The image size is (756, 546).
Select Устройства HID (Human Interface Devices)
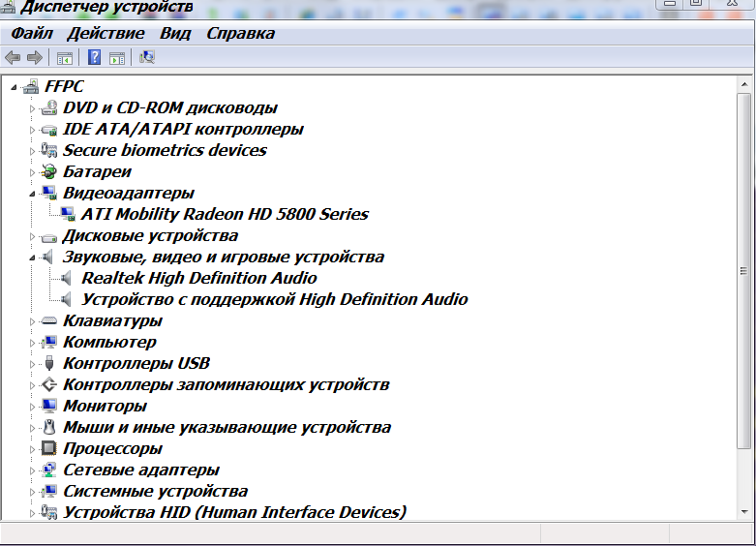235,512
